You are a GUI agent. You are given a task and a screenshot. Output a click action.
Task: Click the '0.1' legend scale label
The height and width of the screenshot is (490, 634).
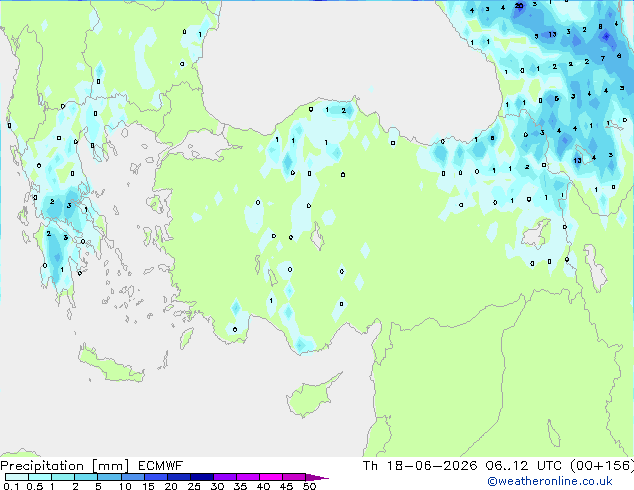pos(11,486)
